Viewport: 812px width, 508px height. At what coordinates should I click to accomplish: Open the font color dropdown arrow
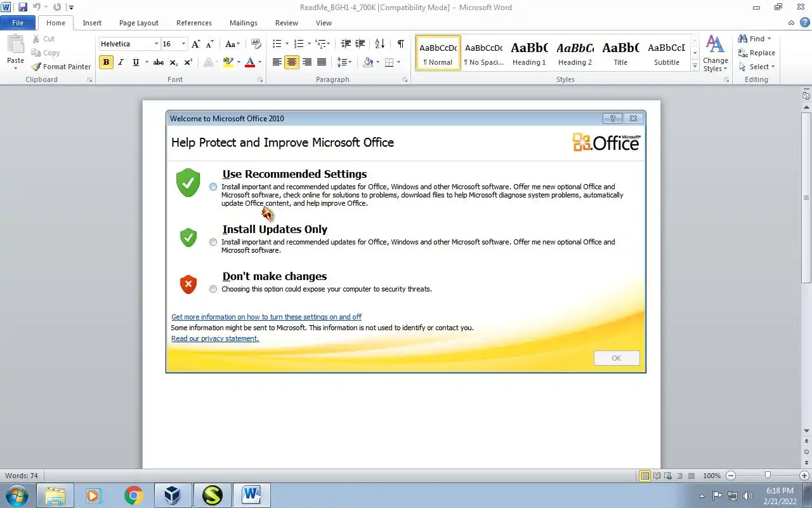pyautogui.click(x=259, y=62)
